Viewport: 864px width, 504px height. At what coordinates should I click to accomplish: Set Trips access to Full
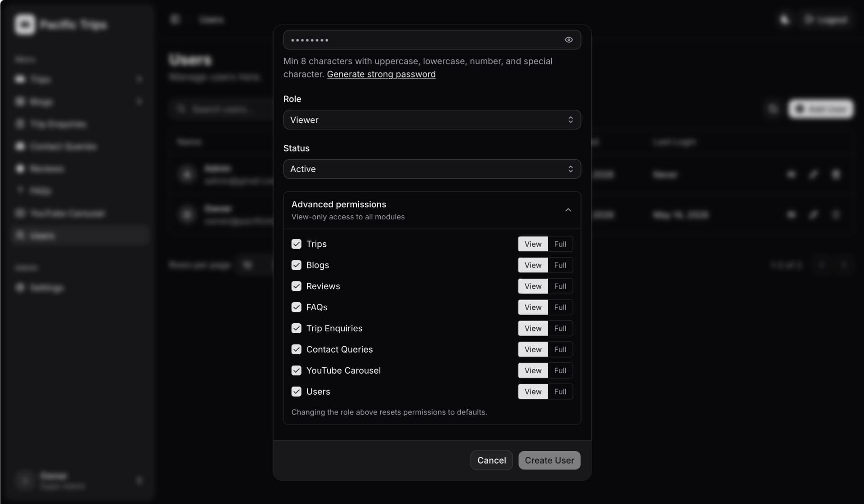(560, 244)
